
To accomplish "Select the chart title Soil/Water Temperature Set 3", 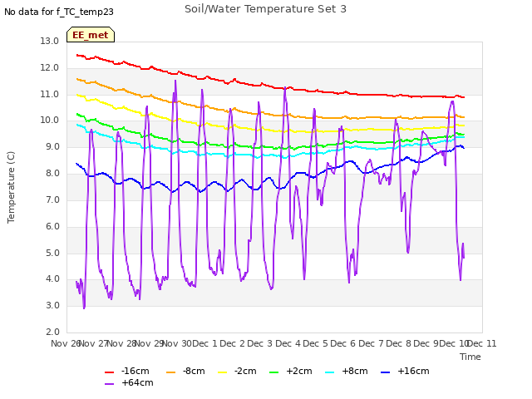I will (x=265, y=9).
